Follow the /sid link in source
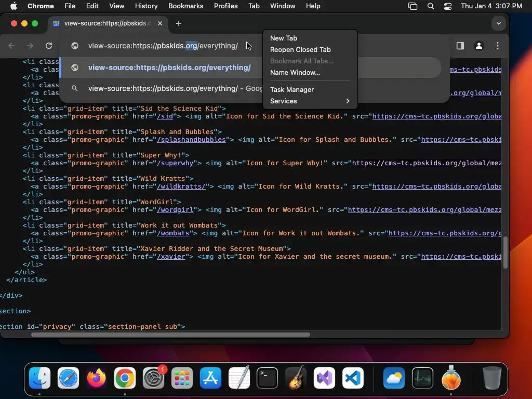This screenshot has height=399, width=532. (x=165, y=116)
